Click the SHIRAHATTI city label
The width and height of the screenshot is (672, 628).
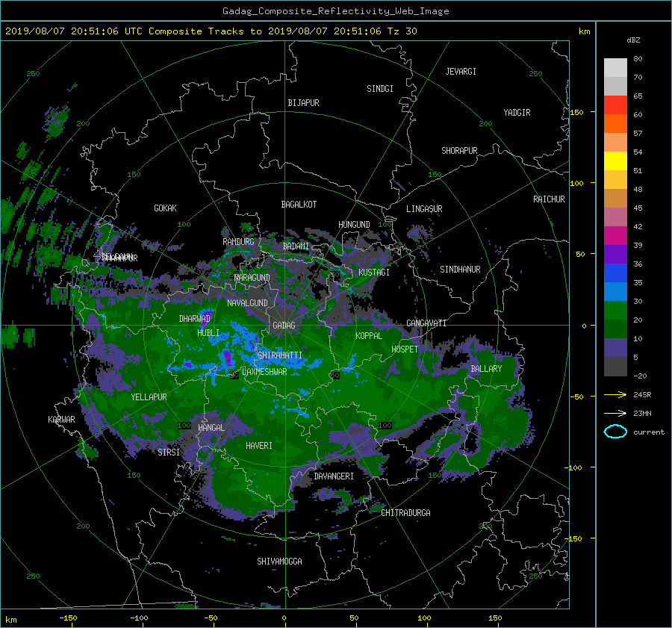click(x=280, y=355)
